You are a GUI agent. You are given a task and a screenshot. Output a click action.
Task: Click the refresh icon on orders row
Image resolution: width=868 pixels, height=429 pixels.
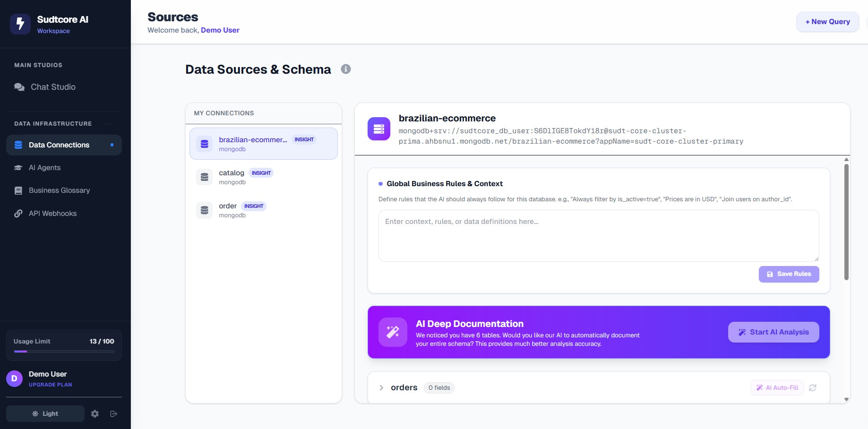pyautogui.click(x=812, y=388)
